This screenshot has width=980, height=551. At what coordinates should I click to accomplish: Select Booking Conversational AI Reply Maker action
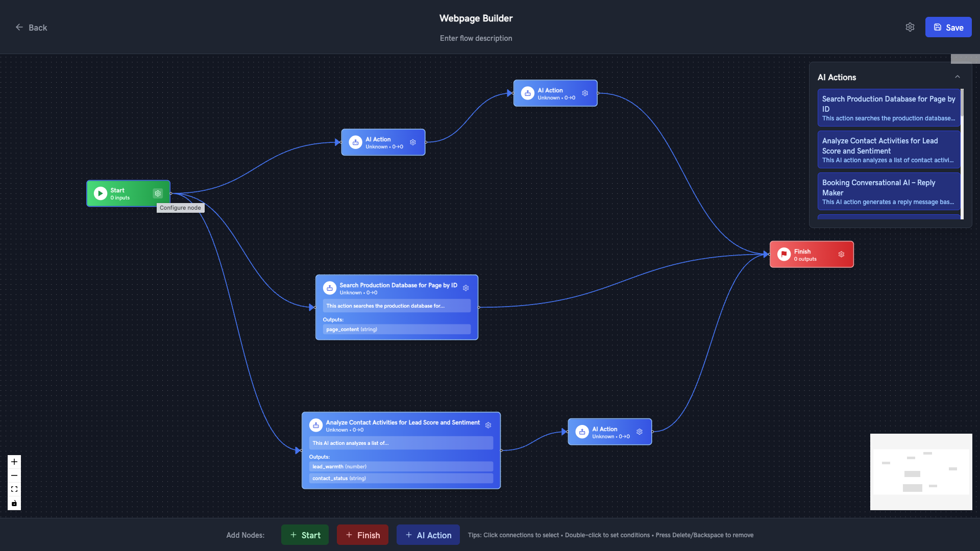tap(888, 192)
